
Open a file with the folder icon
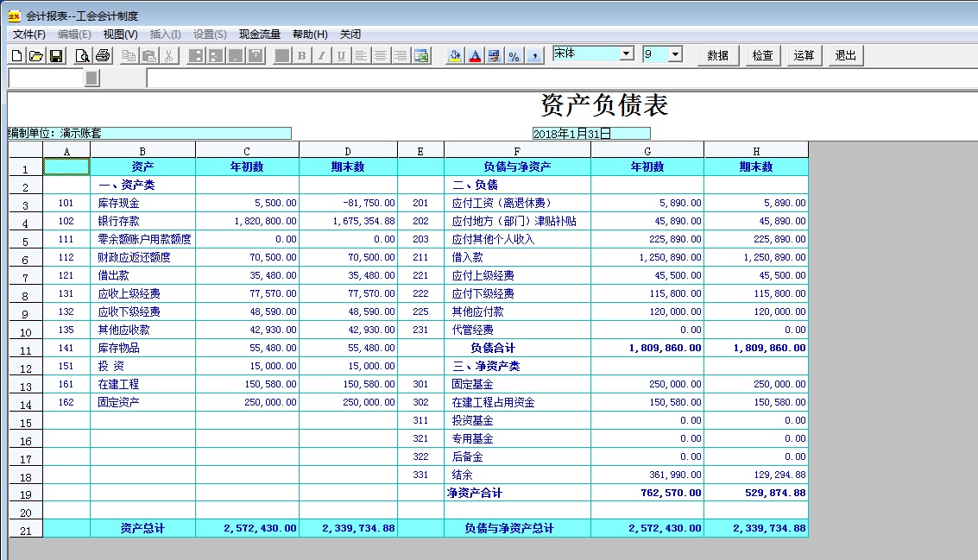tap(36, 55)
